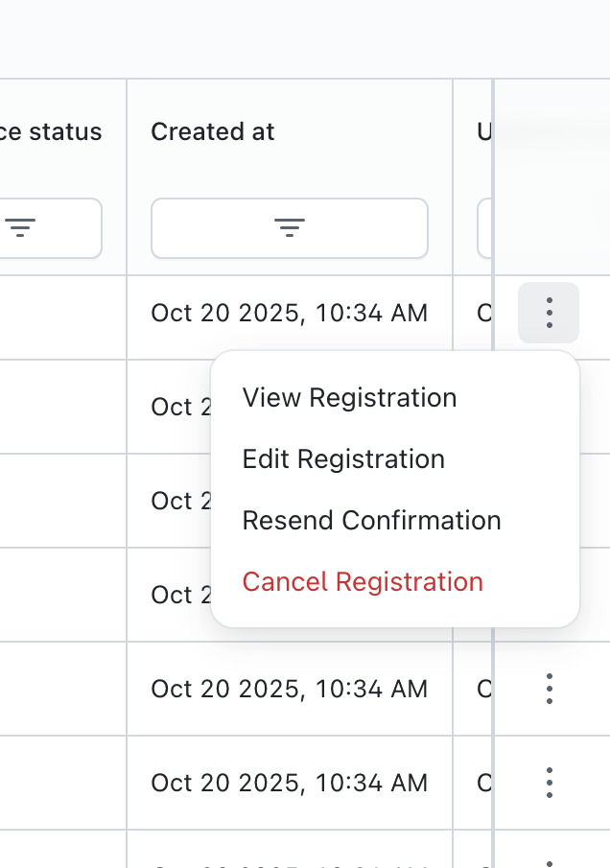Select the red Cancel Registration option

click(363, 582)
